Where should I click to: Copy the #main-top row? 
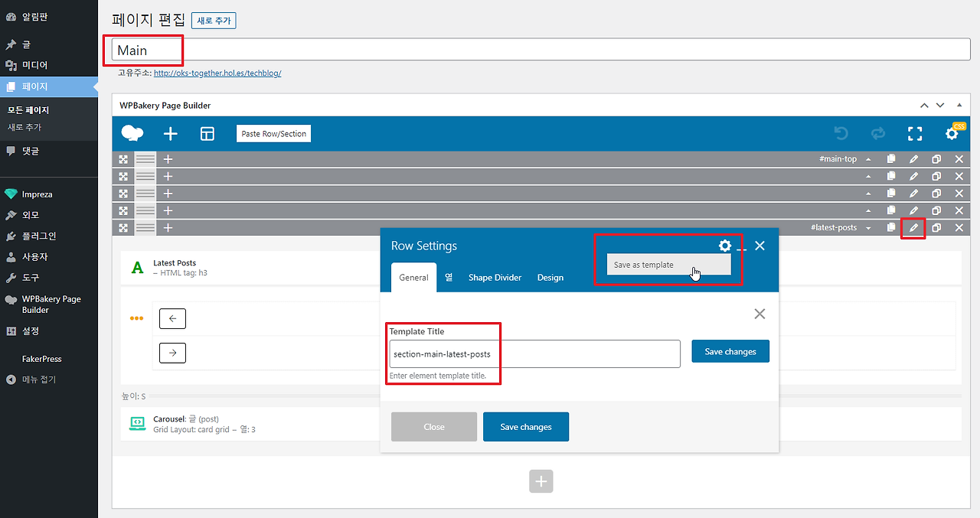pyautogui.click(x=891, y=159)
